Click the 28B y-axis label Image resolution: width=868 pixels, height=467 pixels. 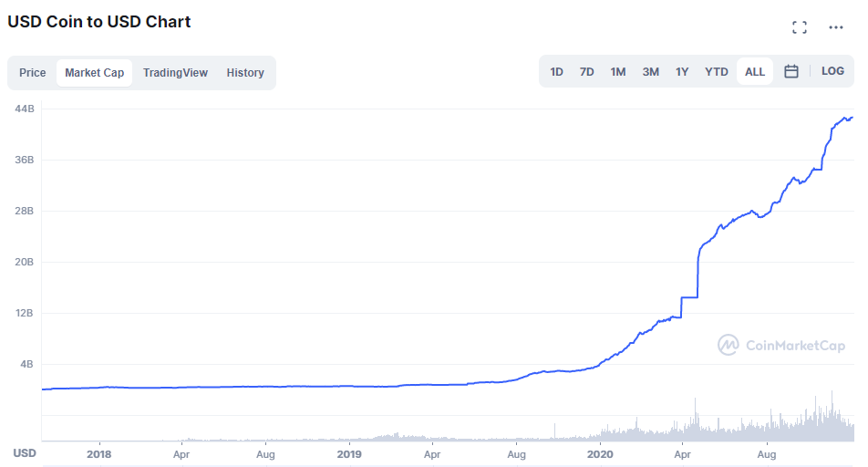pyautogui.click(x=25, y=211)
